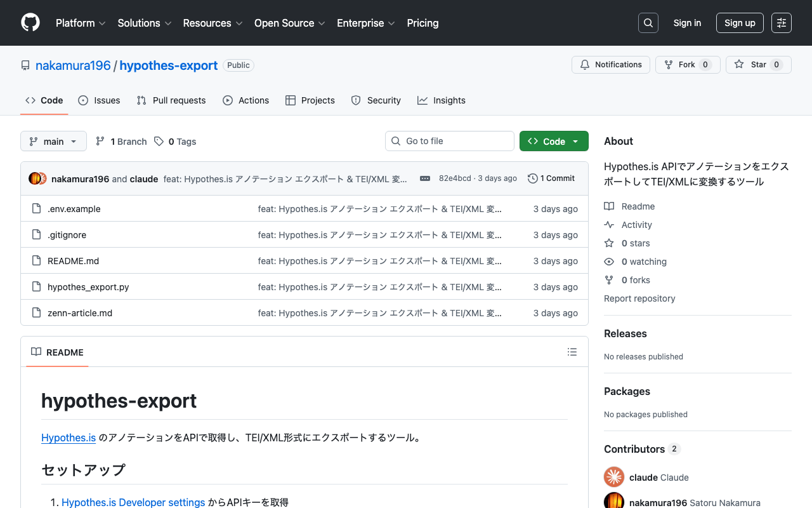Open the search magnifier icon
Viewport: 812px width, 508px height.
648,22
